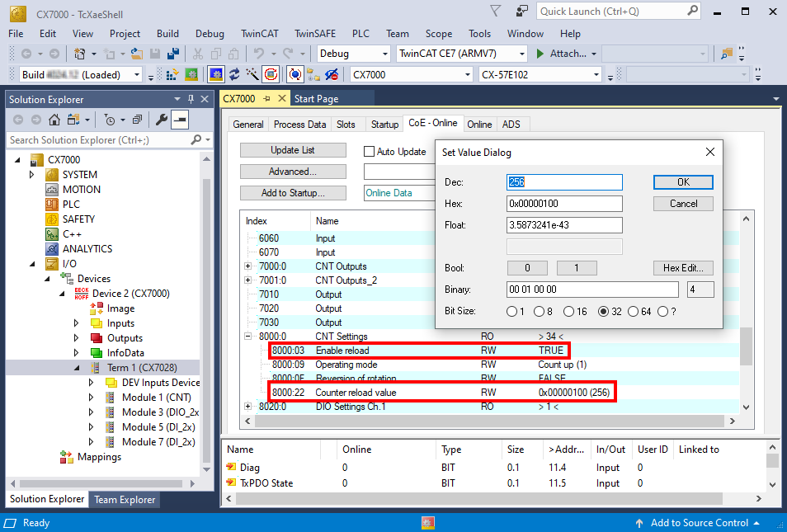Pin the Solution Explorer panel
This screenshot has height=532, width=787.
191,99
